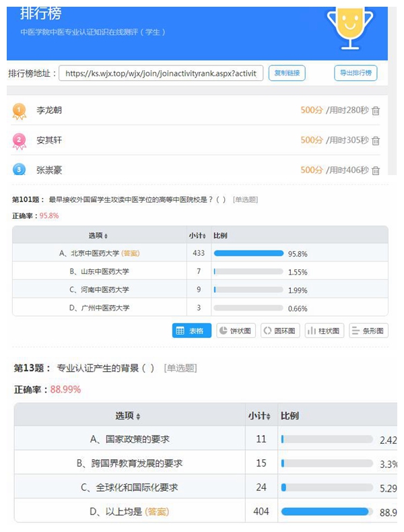The width and height of the screenshot is (404, 532).
Task: Sort question 101 table by 选项 column
Action: (x=98, y=236)
